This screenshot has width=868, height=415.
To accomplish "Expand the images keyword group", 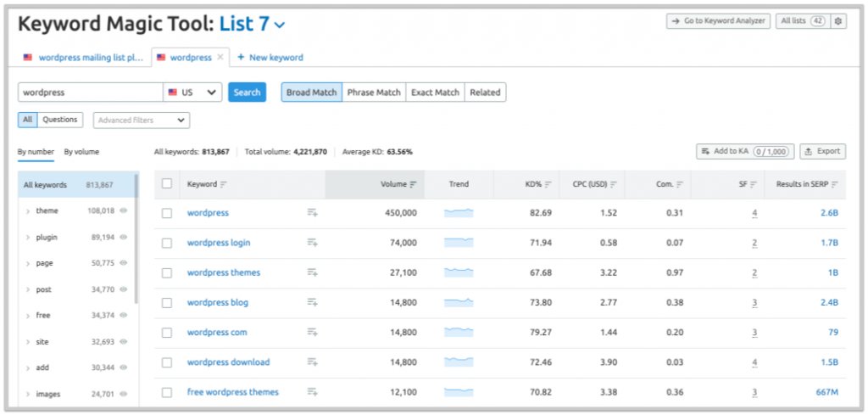I will pyautogui.click(x=28, y=395).
